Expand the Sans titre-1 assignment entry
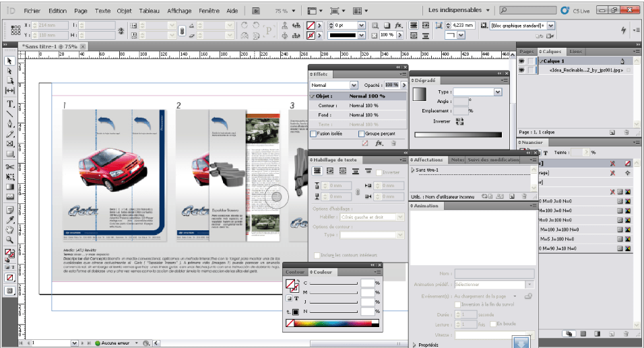The width and height of the screenshot is (644, 348). click(x=413, y=170)
